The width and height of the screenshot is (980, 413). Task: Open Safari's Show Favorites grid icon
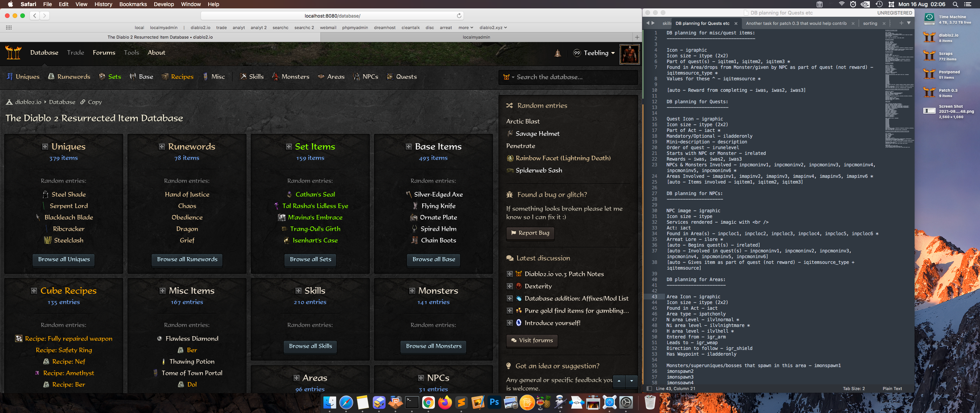[9, 28]
